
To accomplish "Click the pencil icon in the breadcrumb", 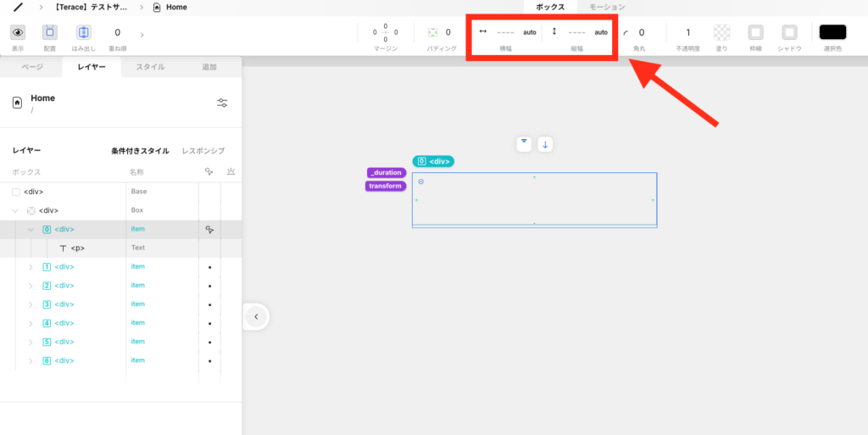I will pos(18,8).
